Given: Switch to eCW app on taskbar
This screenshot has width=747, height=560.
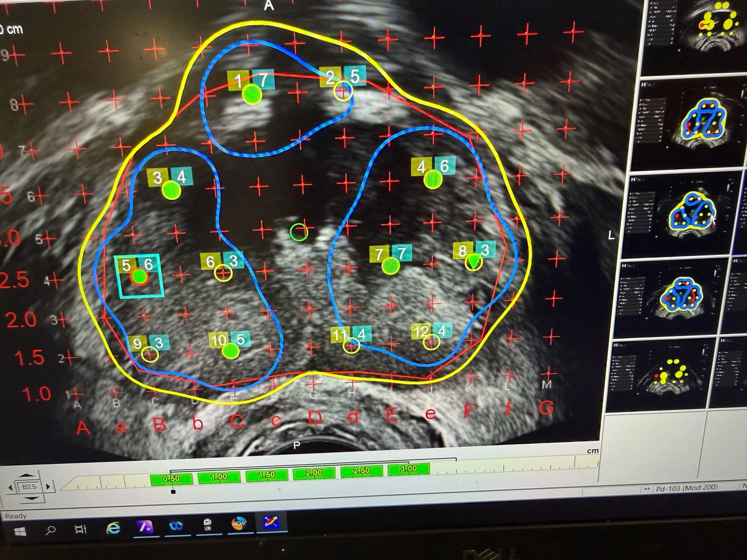Looking at the screenshot, I should pos(240,524).
